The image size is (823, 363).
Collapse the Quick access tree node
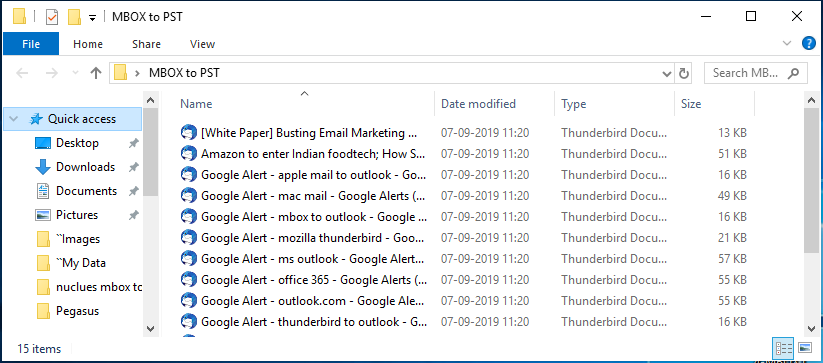click(14, 119)
